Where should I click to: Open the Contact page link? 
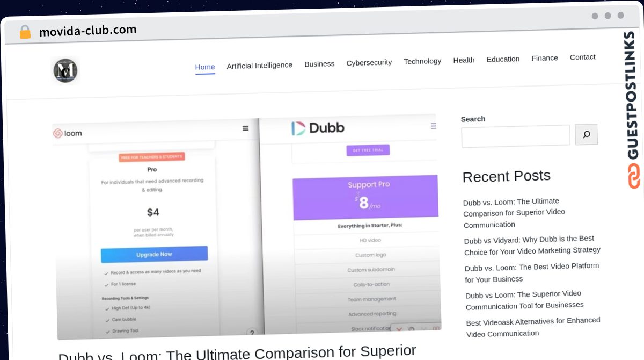point(583,57)
